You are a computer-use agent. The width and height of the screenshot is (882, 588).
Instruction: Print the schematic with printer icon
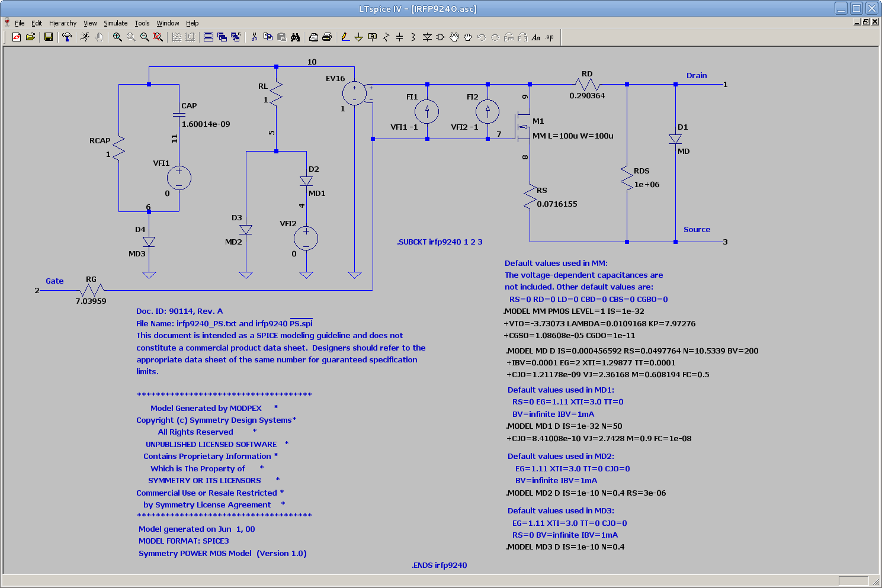click(x=327, y=37)
